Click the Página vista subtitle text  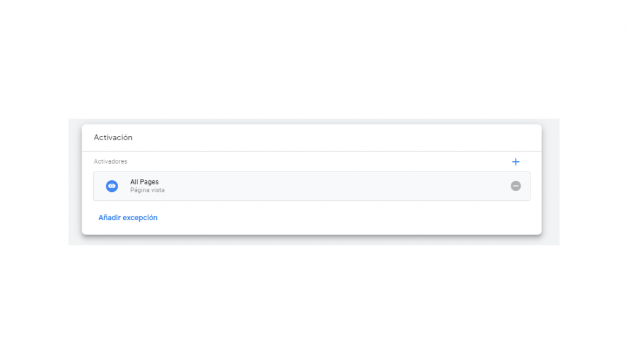click(x=147, y=191)
